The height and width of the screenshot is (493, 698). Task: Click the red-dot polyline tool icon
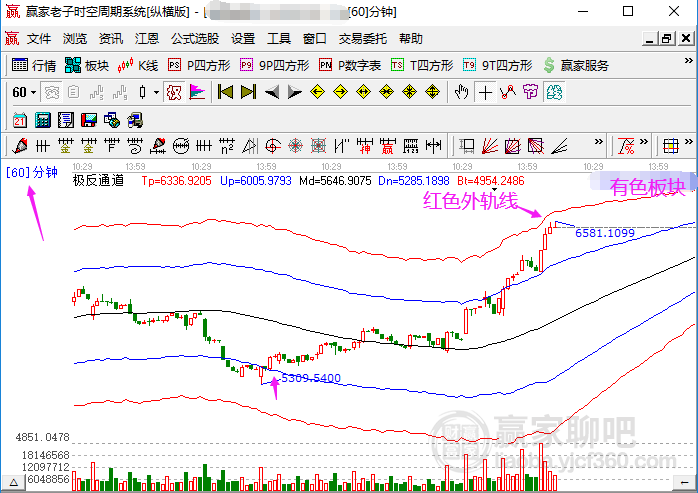tap(508, 92)
